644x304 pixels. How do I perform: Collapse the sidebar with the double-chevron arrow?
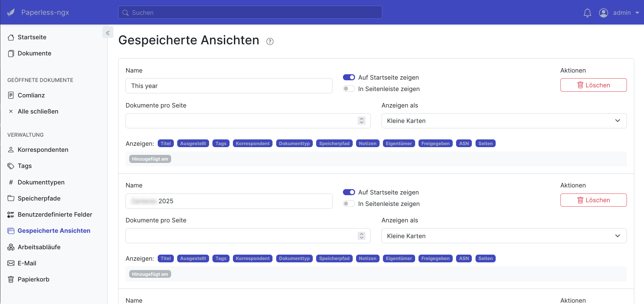tap(108, 32)
